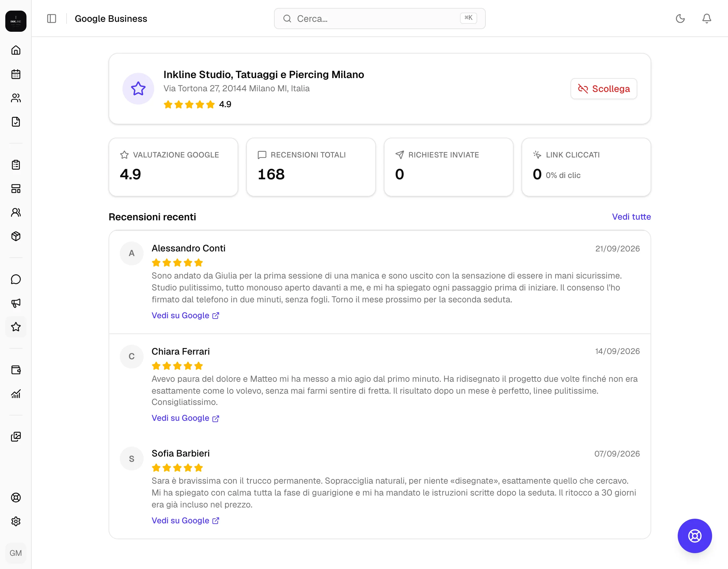Viewport: 728px width, 569px height.
Task: Click Chiara Ferrari's avatar letter C
Action: point(132,356)
